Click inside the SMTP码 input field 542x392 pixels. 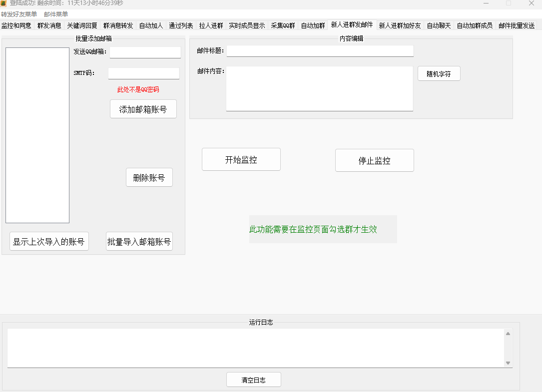point(143,73)
